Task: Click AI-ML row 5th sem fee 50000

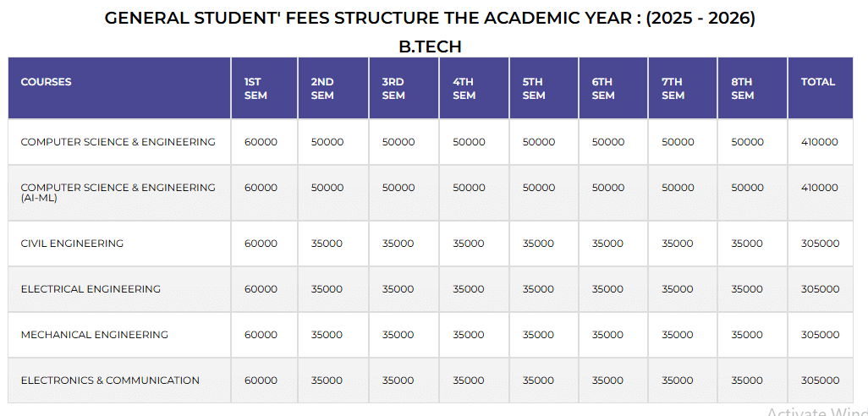Action: click(539, 188)
